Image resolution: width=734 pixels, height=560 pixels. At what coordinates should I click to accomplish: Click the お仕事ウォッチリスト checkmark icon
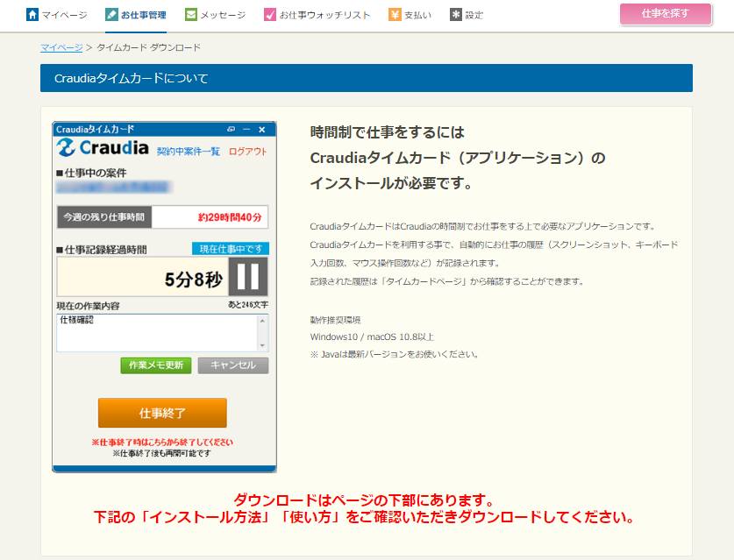pyautogui.click(x=270, y=15)
